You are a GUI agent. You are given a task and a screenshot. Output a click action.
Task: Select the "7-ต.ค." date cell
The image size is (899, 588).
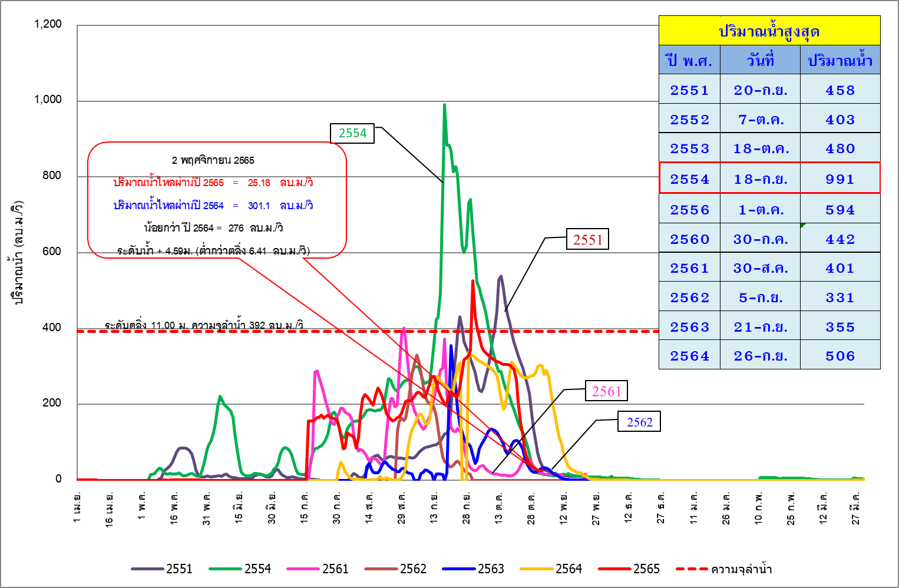tap(760, 119)
